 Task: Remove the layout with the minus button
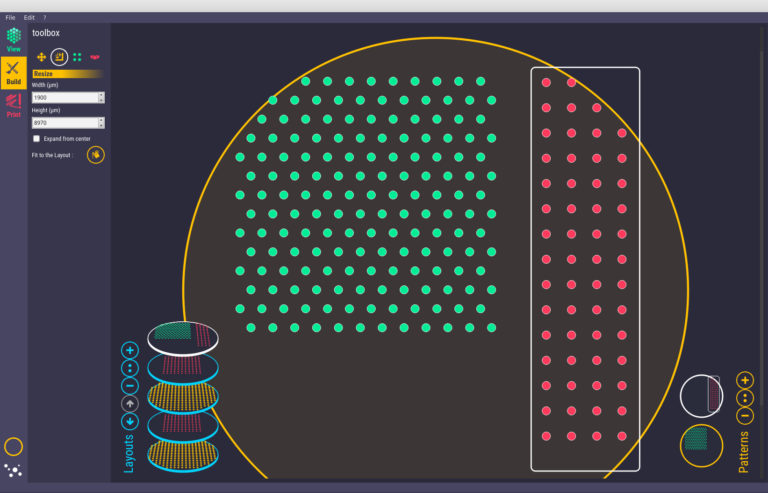[130, 386]
